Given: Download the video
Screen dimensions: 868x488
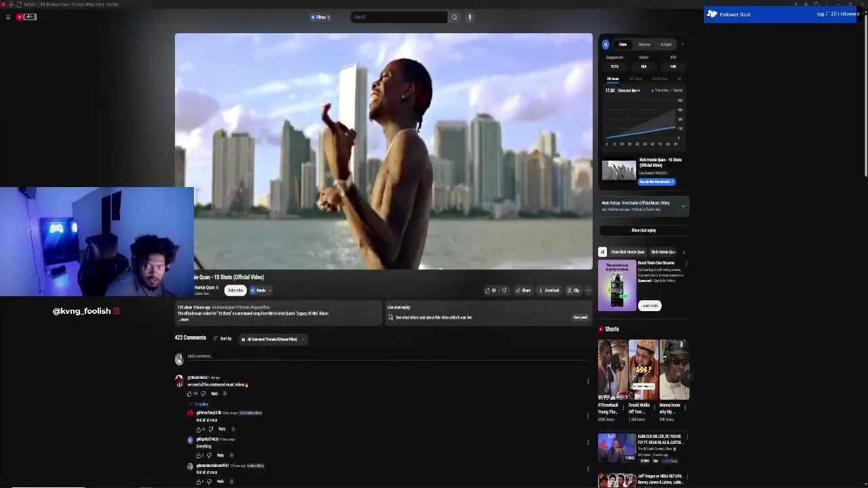Looking at the screenshot, I should 549,290.
